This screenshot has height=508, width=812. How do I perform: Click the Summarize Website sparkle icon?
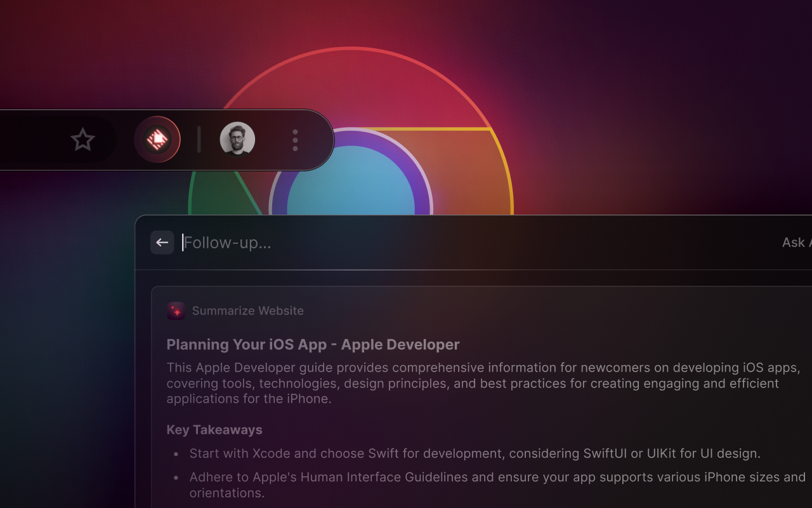pos(176,311)
